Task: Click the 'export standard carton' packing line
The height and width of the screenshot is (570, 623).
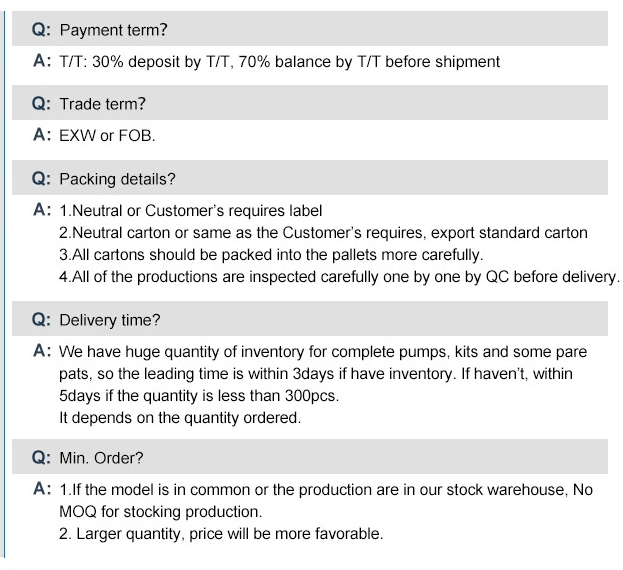Action: coord(323,233)
